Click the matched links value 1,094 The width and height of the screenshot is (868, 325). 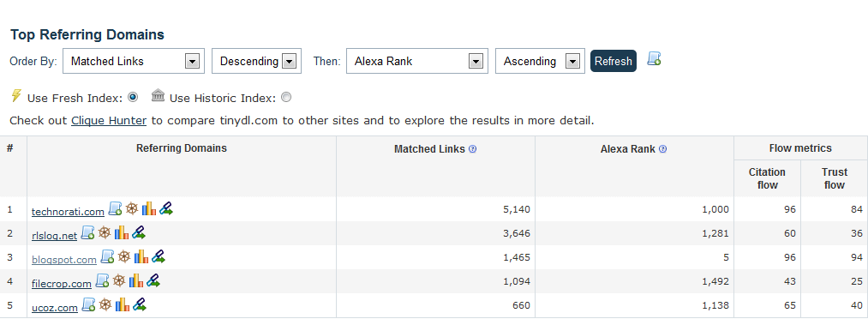click(517, 281)
